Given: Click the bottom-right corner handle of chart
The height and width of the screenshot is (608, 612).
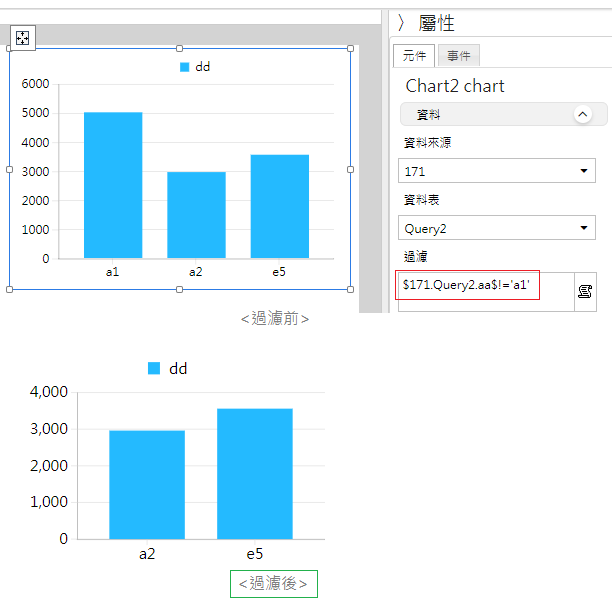Looking at the screenshot, I should pos(350,290).
